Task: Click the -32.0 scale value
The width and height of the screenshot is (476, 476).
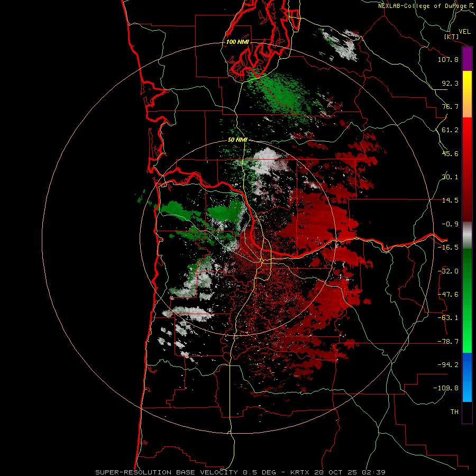Action: coord(448,271)
